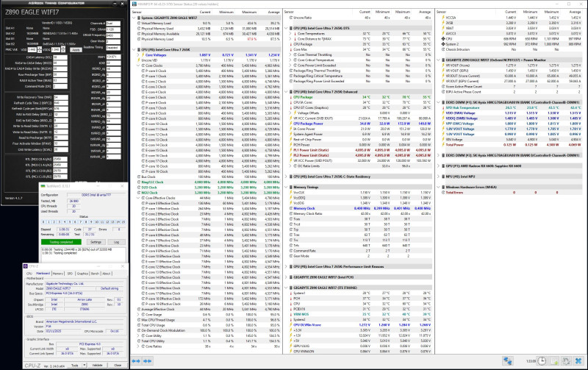
Task: Increase VDD voltage with up stepper arrow
Action: [40, 48]
